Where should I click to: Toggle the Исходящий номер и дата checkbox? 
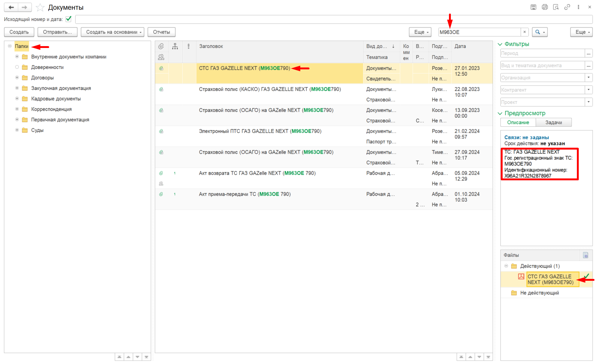click(68, 19)
